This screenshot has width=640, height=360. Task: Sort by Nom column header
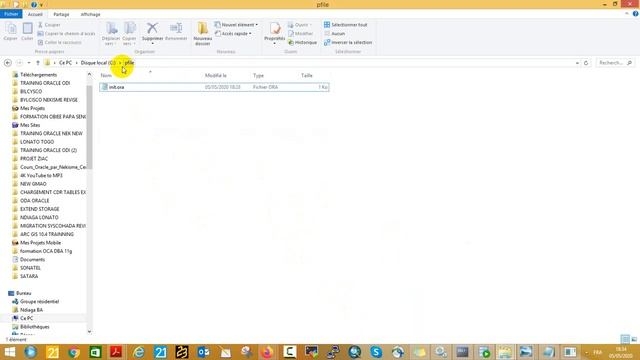click(x=106, y=76)
